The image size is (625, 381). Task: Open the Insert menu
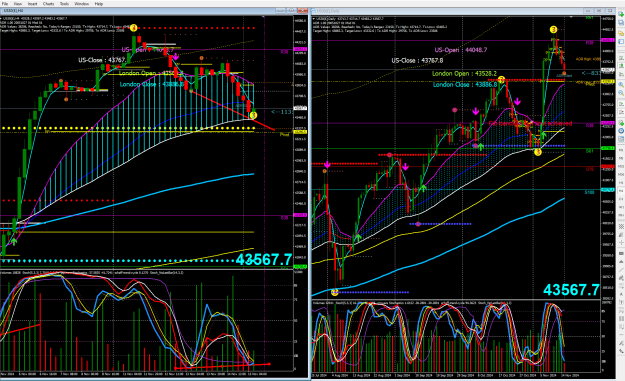coord(32,4)
